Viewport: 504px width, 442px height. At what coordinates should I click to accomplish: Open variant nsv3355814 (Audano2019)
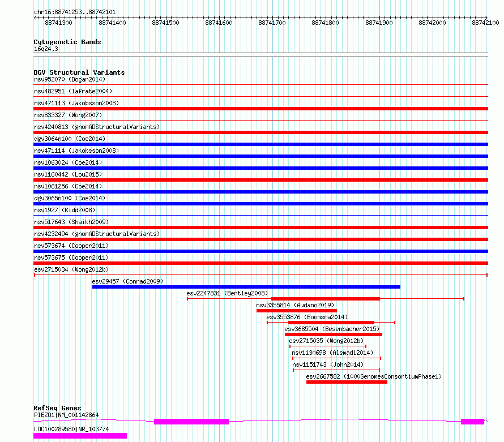coord(295,305)
